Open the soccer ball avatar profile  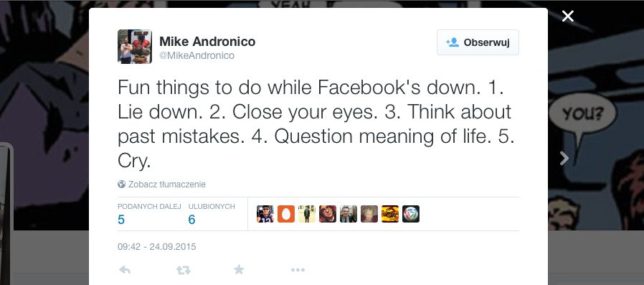[x=411, y=214]
